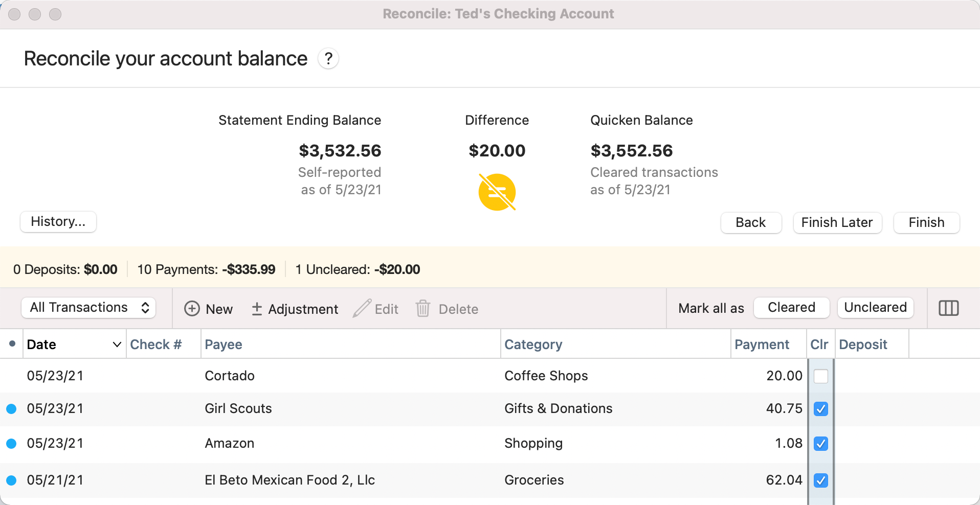
Task: Click the Edit pencil icon
Action: coord(362,309)
